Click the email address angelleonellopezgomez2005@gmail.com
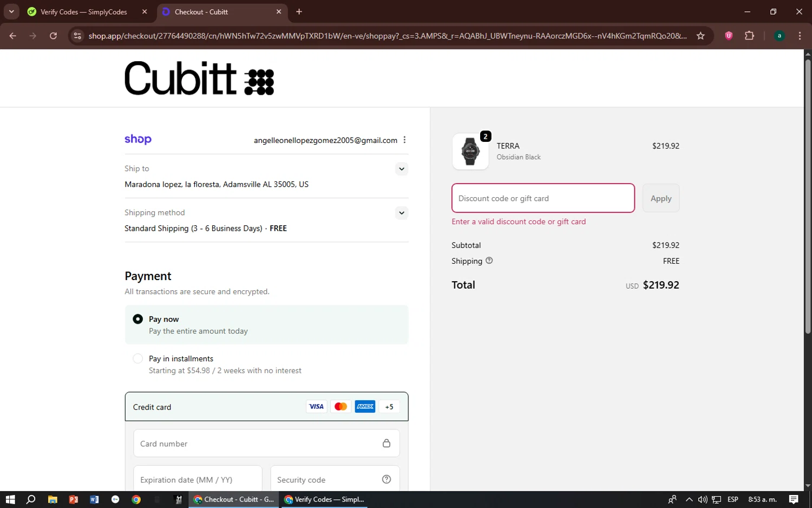Image resolution: width=812 pixels, height=508 pixels. (x=325, y=140)
